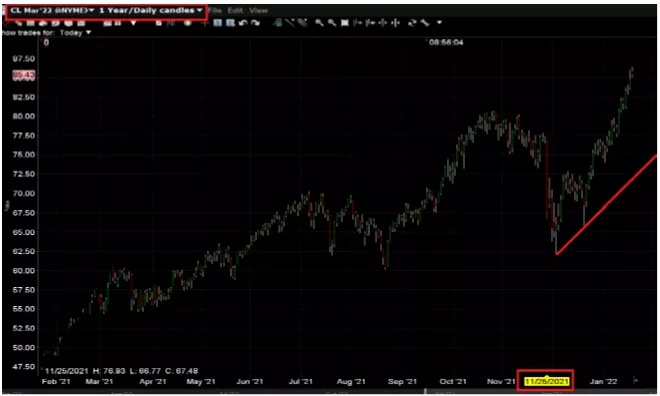Click the scroll-right arrow after Jan '22
This screenshot has height=396, width=660.
coord(635,380)
